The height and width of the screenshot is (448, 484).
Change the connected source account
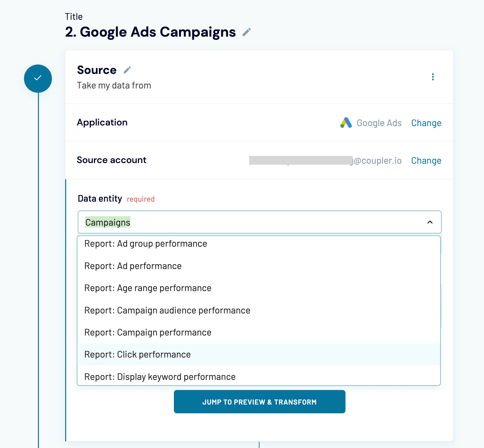click(426, 160)
